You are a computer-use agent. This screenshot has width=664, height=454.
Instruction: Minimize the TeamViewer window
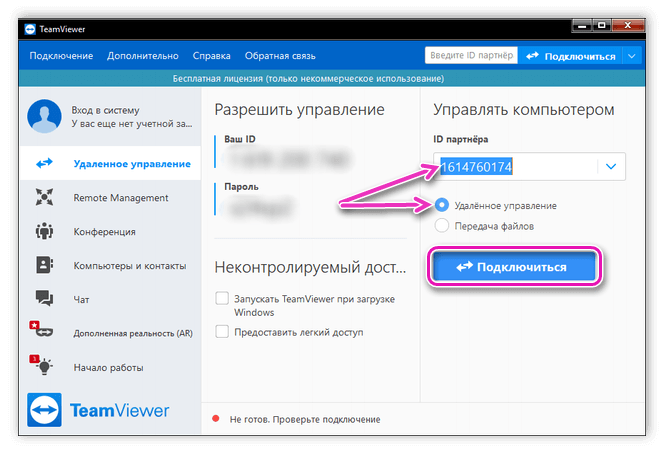point(582,26)
